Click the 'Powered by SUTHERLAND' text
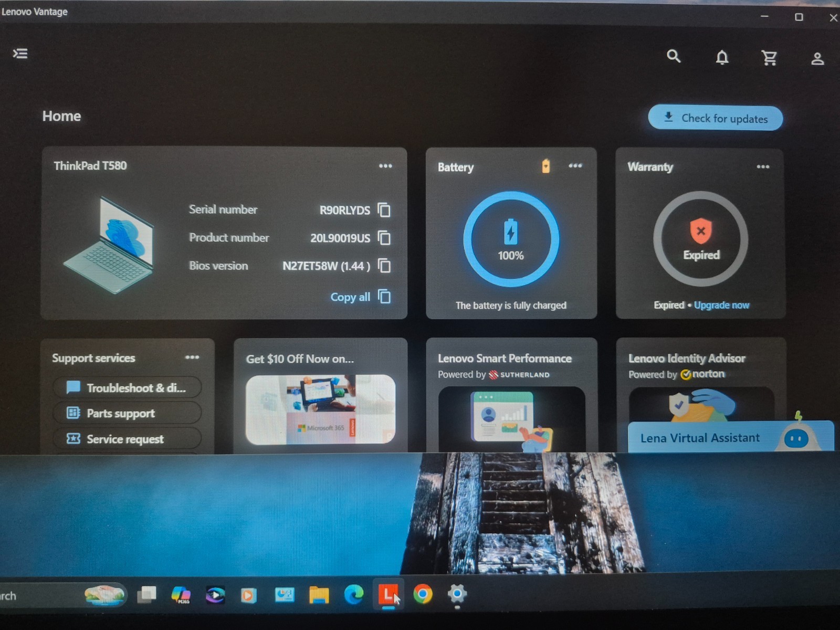840x630 pixels. [x=493, y=374]
